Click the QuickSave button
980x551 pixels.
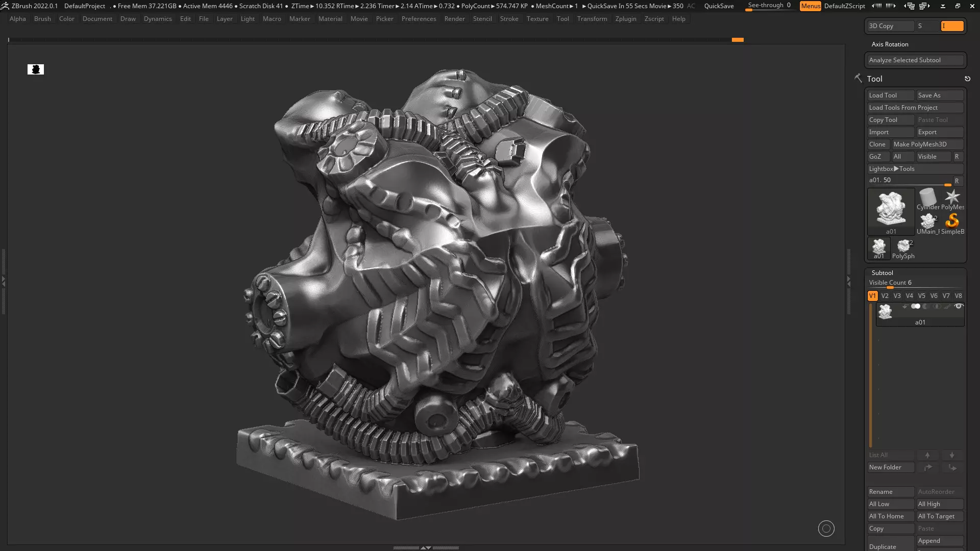pos(719,6)
